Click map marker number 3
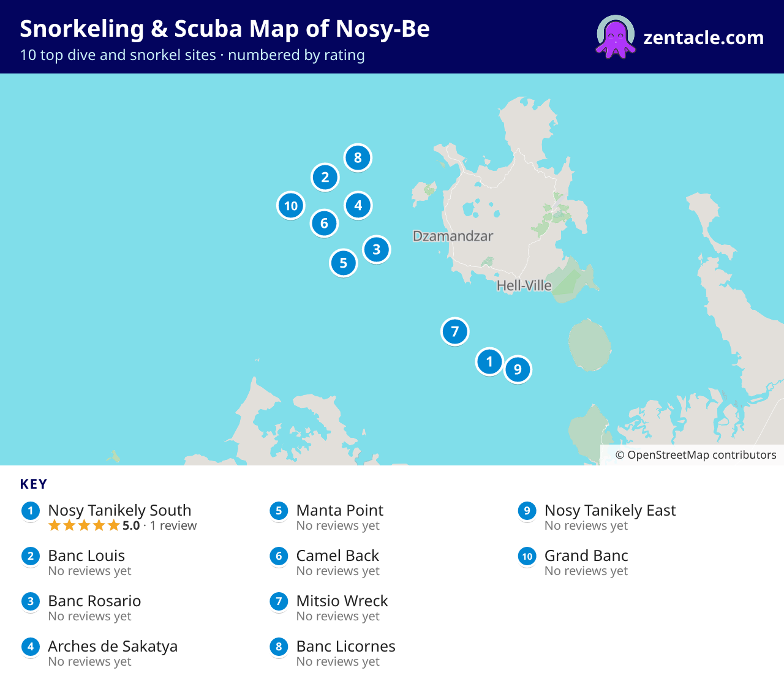Image resolution: width=784 pixels, height=692 pixels. [377, 249]
